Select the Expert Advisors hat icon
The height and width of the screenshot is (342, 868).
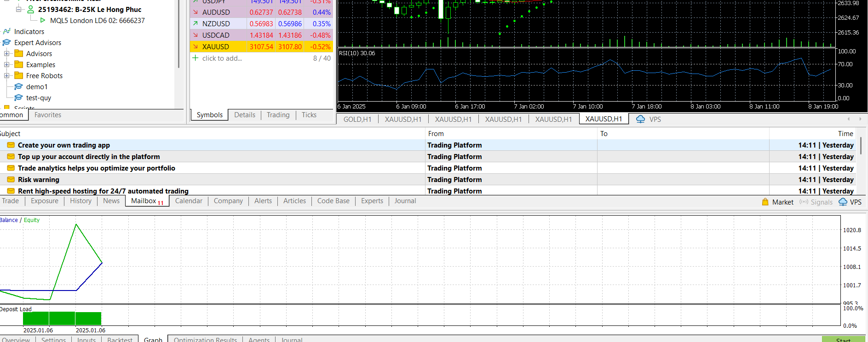click(6, 42)
